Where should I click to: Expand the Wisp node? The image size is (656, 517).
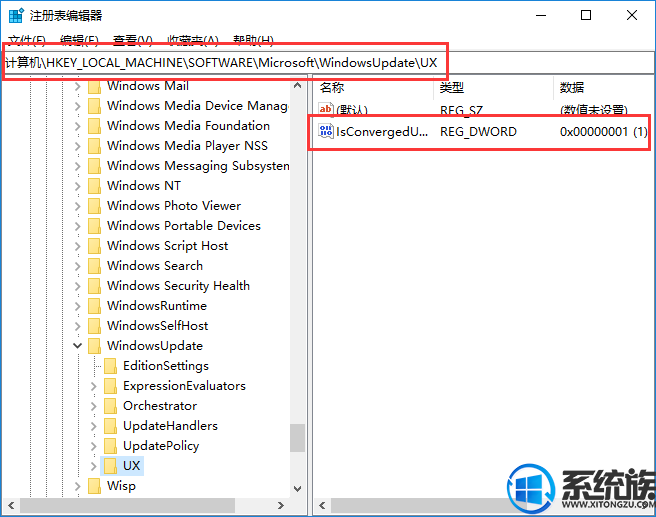tap(78, 486)
